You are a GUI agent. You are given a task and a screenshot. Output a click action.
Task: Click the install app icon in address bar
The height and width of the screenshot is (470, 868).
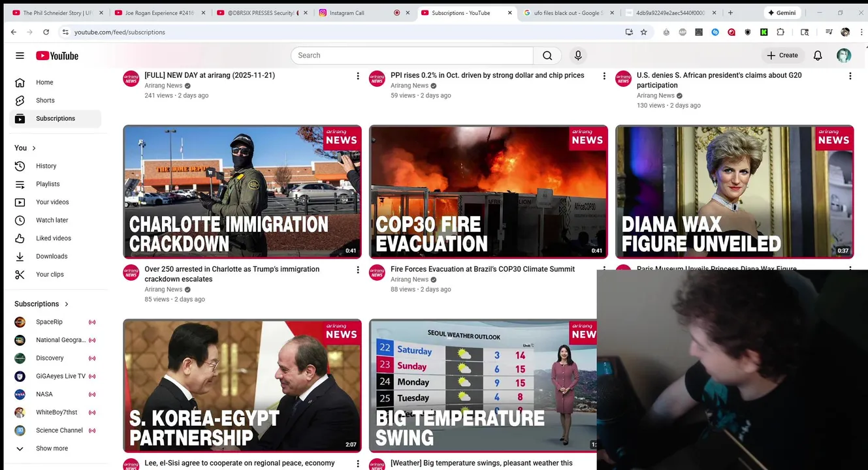[629, 32]
